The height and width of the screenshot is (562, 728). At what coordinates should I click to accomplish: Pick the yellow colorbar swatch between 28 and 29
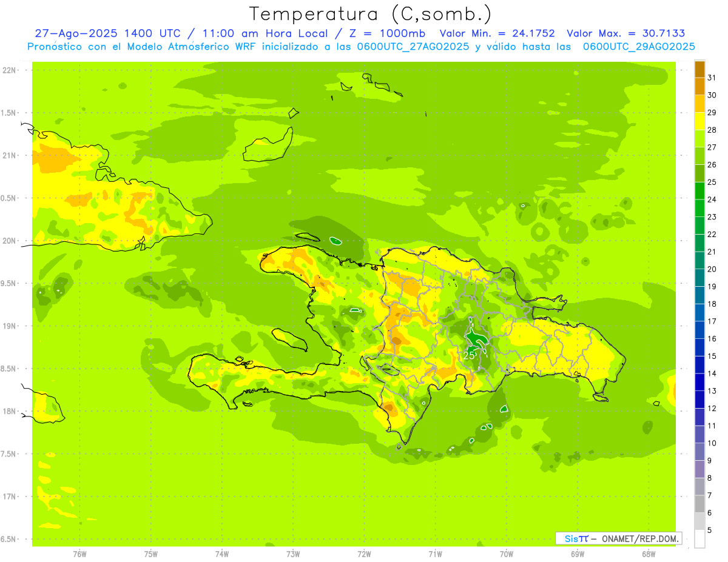point(699,121)
